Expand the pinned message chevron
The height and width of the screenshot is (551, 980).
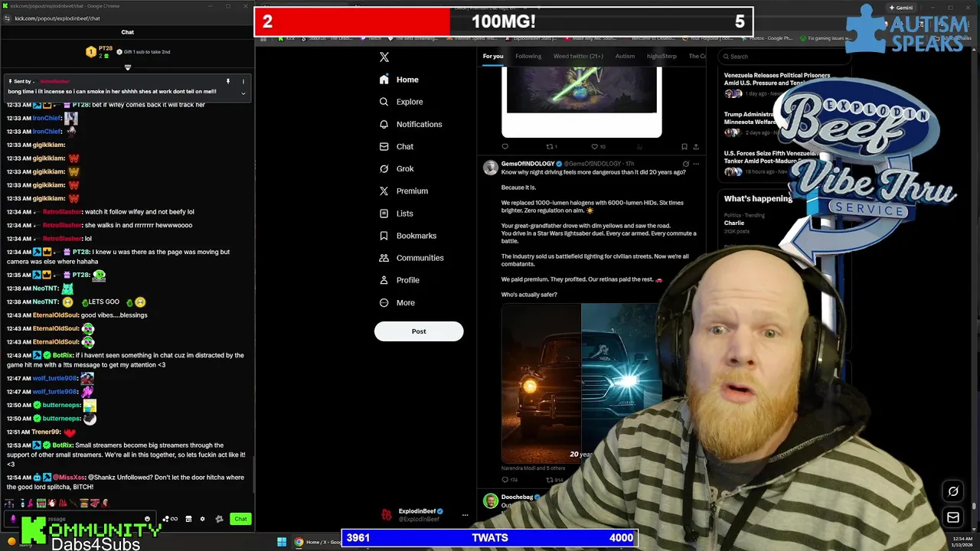tap(243, 93)
